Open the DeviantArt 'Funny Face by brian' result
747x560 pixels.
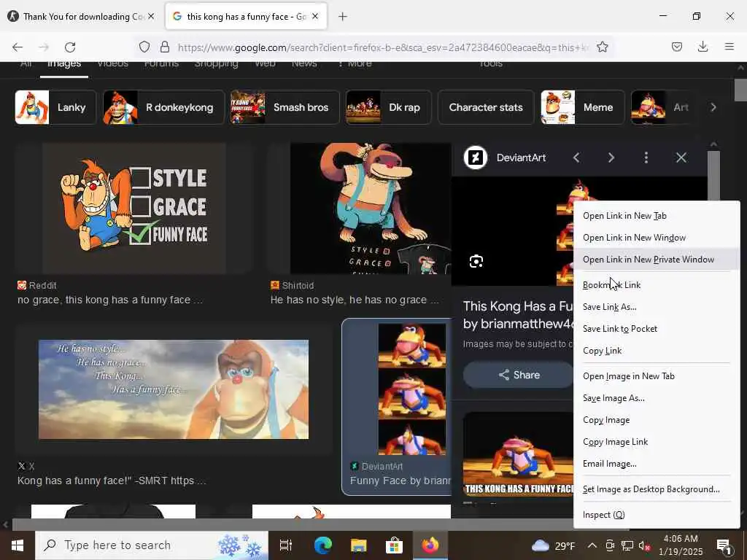[x=397, y=407]
